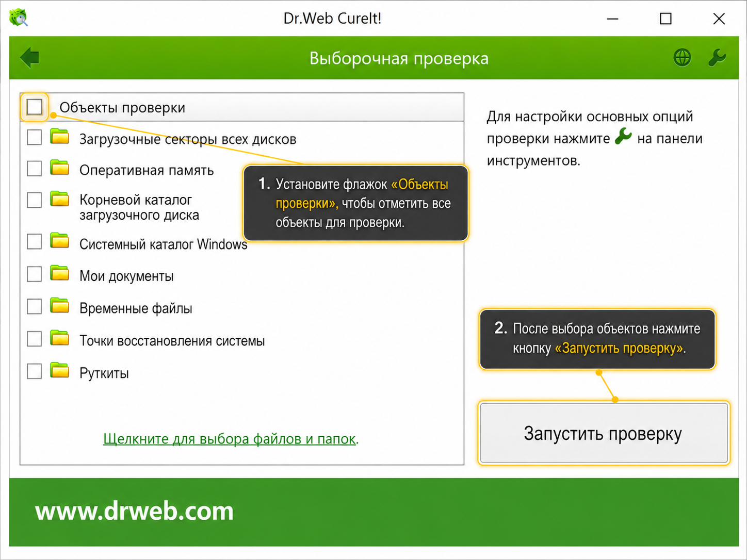Screen dimensions: 747x560
Task: Open the language globe icon
Action: coord(682,57)
